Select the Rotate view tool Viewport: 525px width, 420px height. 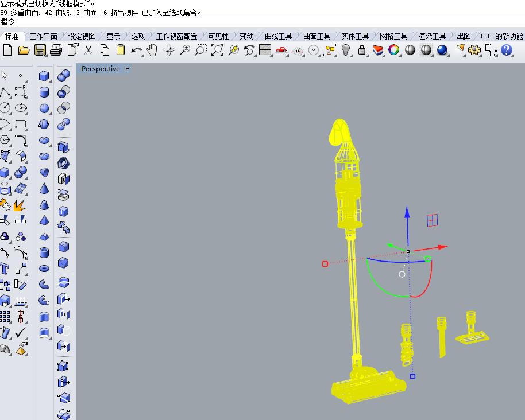click(x=169, y=50)
